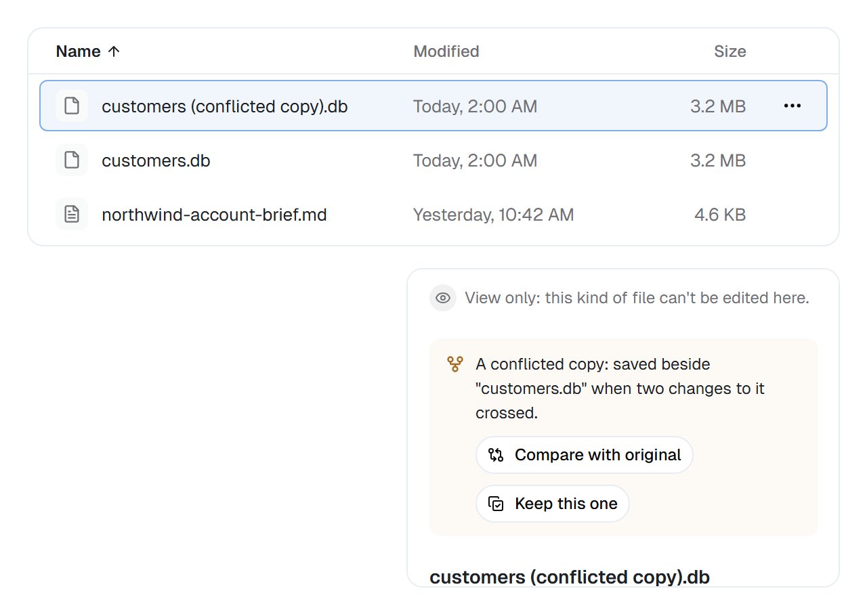Select the customers.db file name
Screen dimensions: 867x616
coord(156,160)
